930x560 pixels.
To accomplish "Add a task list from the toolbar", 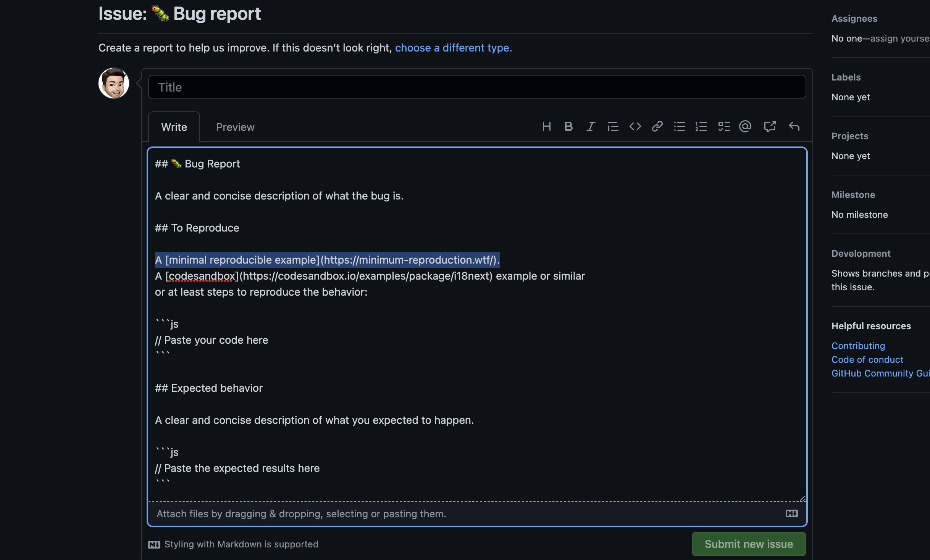I will point(724,127).
